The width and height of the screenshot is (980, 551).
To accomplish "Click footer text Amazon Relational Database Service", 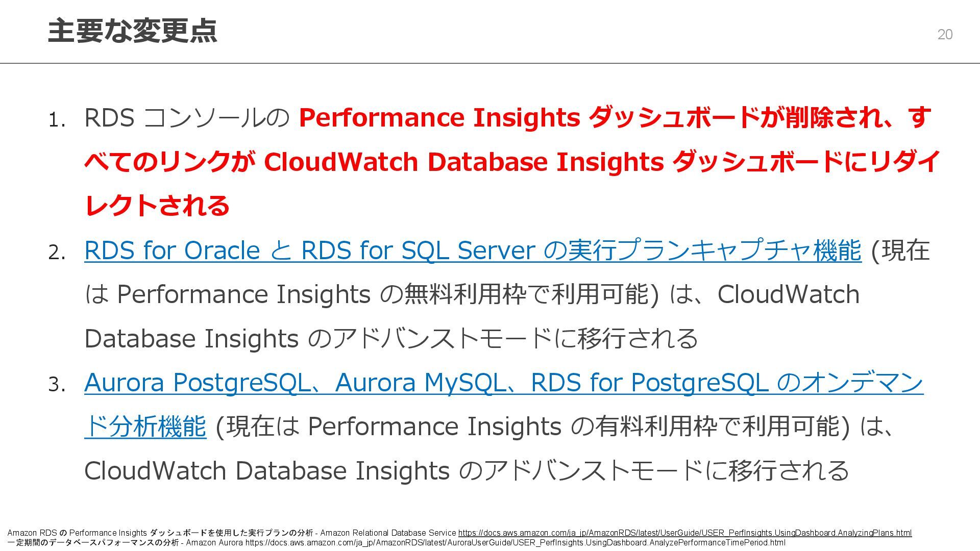I will (x=388, y=533).
